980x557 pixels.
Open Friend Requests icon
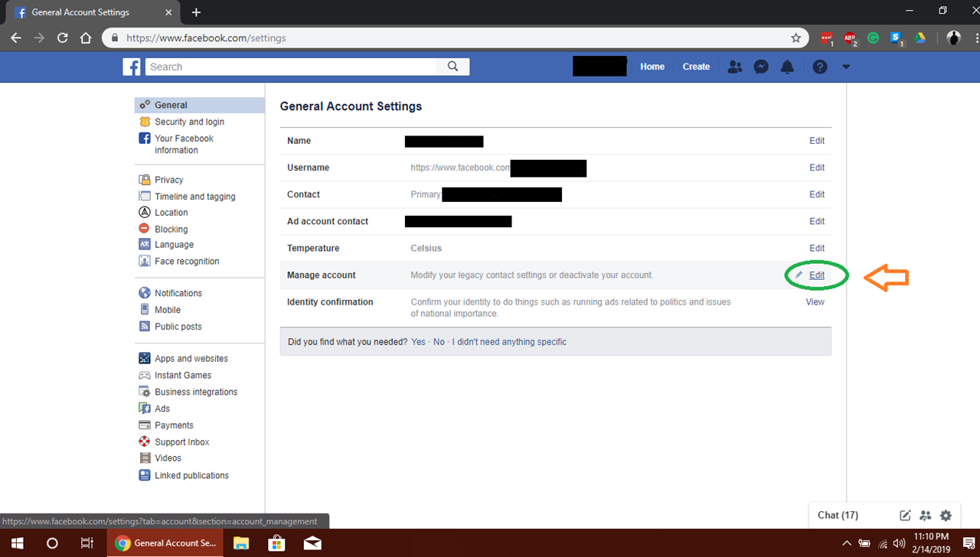pyautogui.click(x=735, y=67)
